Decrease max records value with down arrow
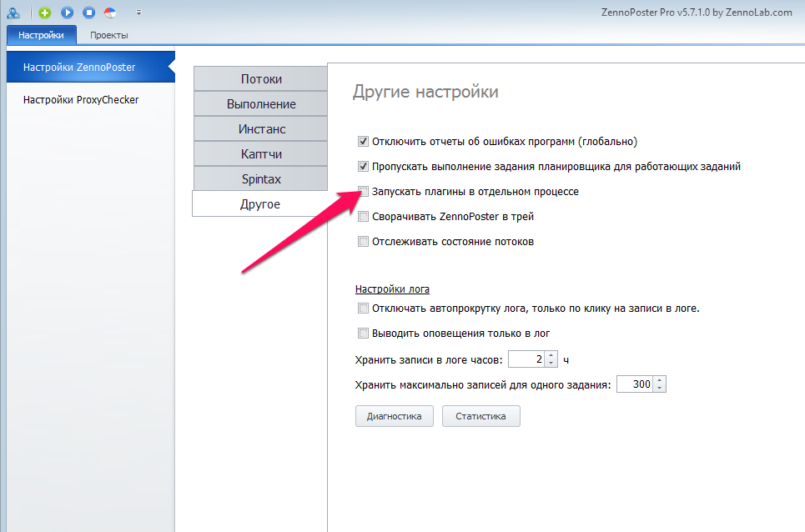The width and height of the screenshot is (805, 532). [x=660, y=389]
